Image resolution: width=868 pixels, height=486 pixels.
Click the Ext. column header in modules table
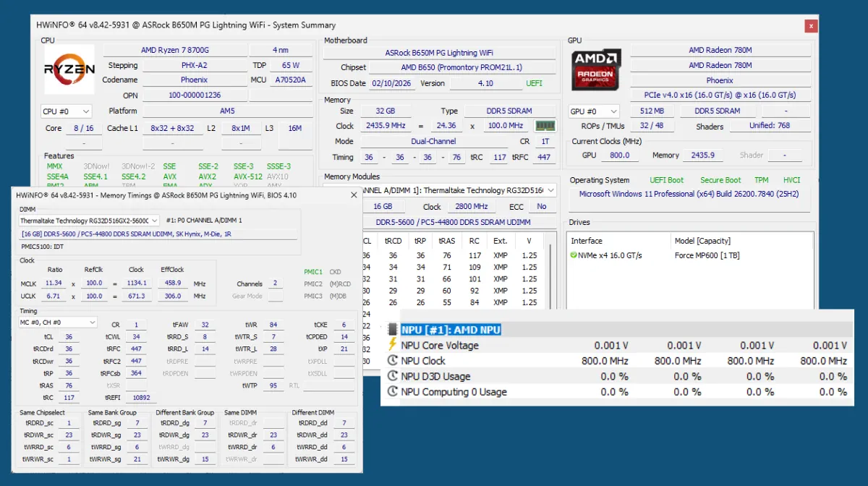[x=501, y=241]
